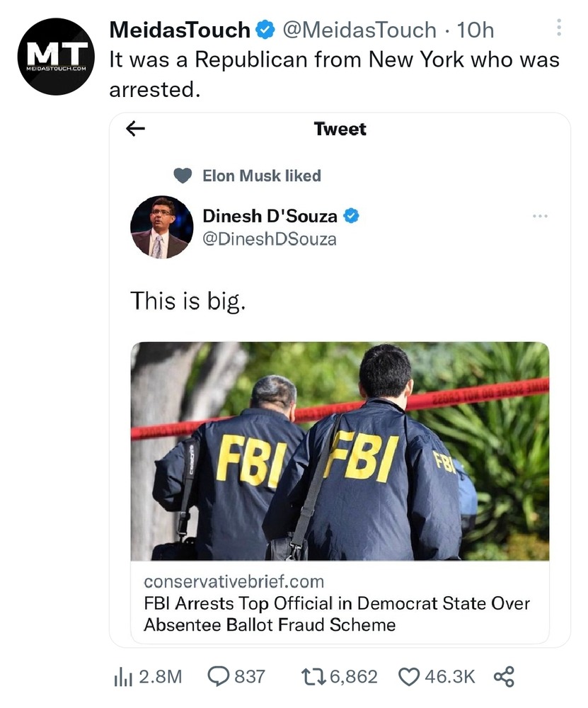Click the back arrow in embedded tweet
Image resolution: width=588 pixels, height=708 pixels.
click(135, 128)
